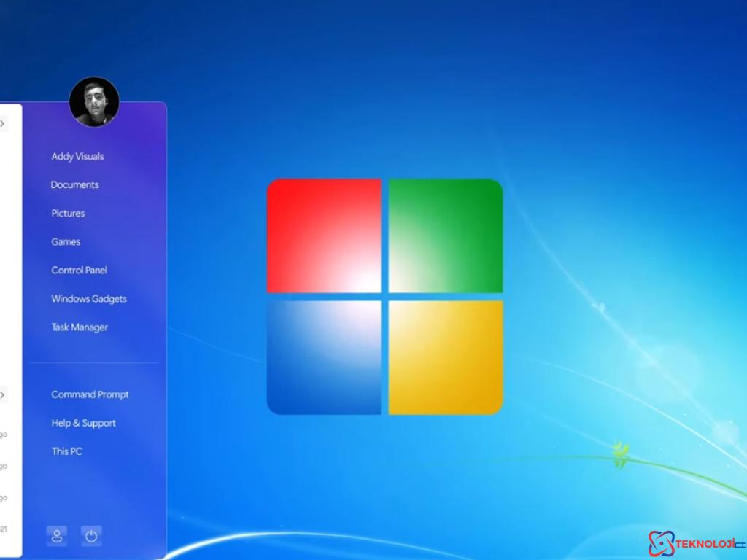Expand the lower chevron on white panel
The image size is (747, 560).
point(3,395)
